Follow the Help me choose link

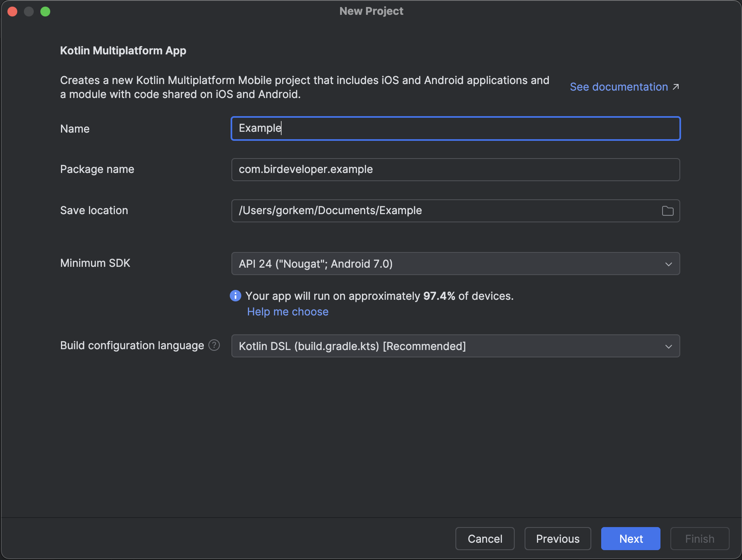click(x=287, y=312)
